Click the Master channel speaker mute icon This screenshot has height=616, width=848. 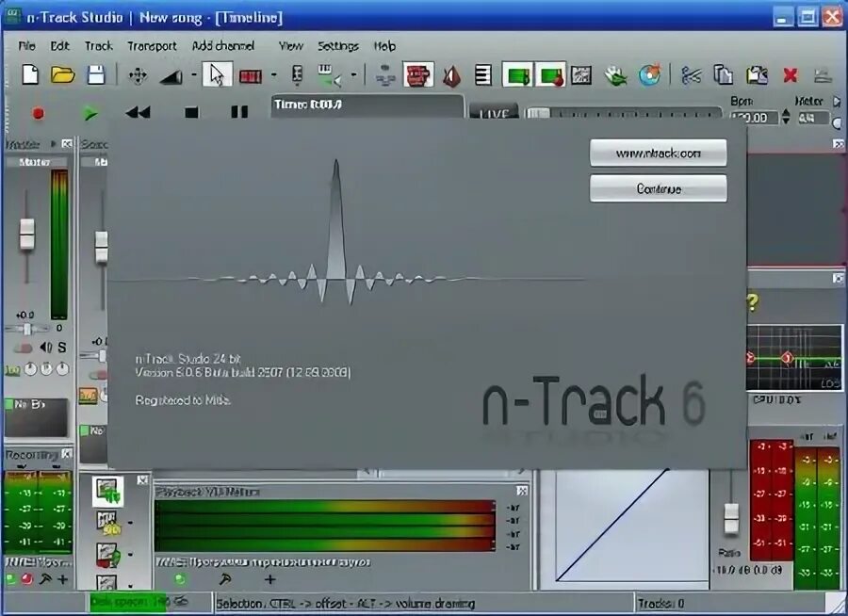pyautogui.click(x=46, y=348)
